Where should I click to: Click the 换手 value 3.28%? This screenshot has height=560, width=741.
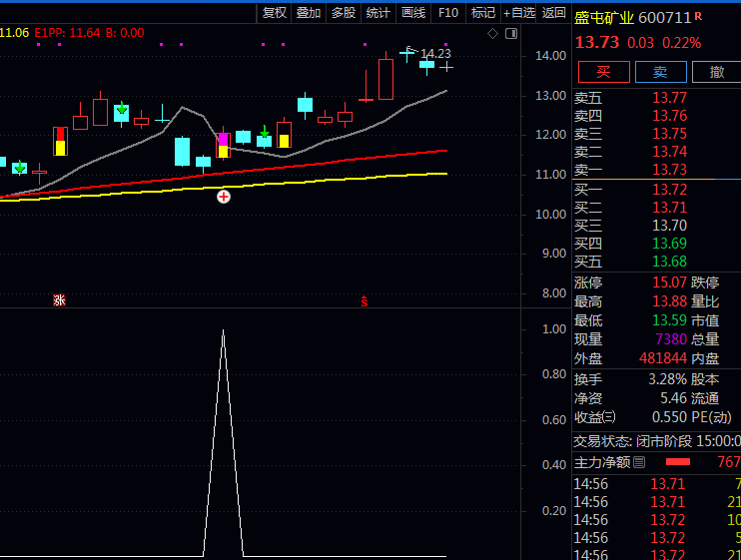coord(668,379)
